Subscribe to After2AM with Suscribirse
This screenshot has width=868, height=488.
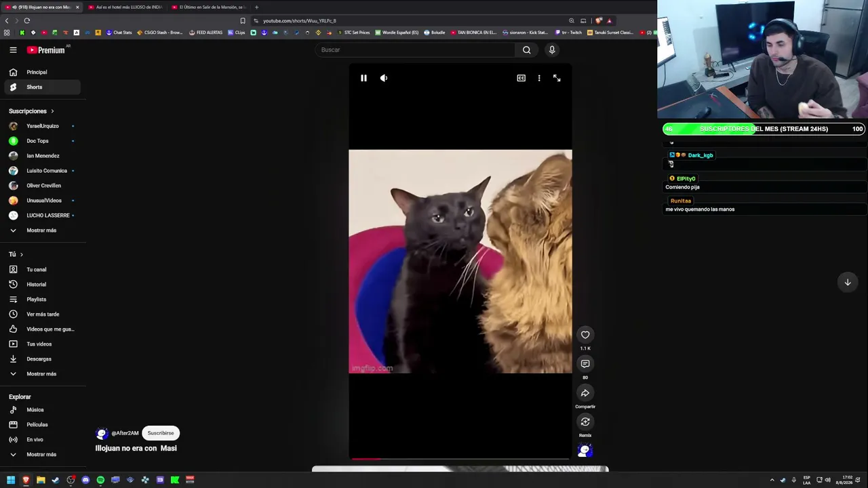pos(161,433)
